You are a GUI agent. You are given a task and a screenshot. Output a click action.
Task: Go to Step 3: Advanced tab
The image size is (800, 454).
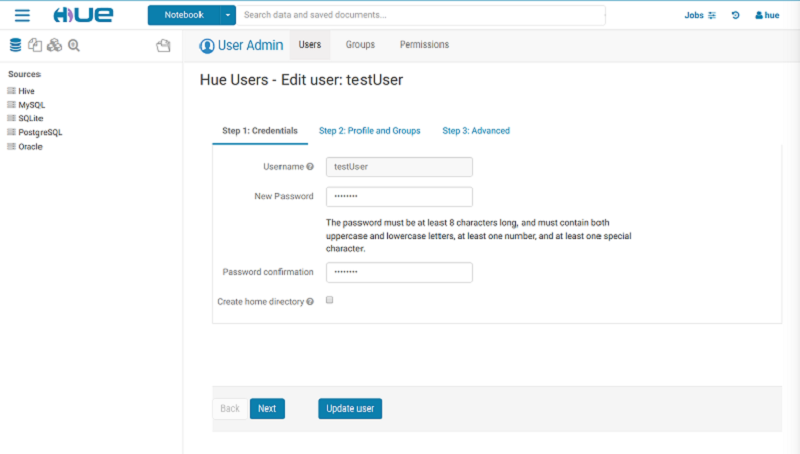(476, 131)
